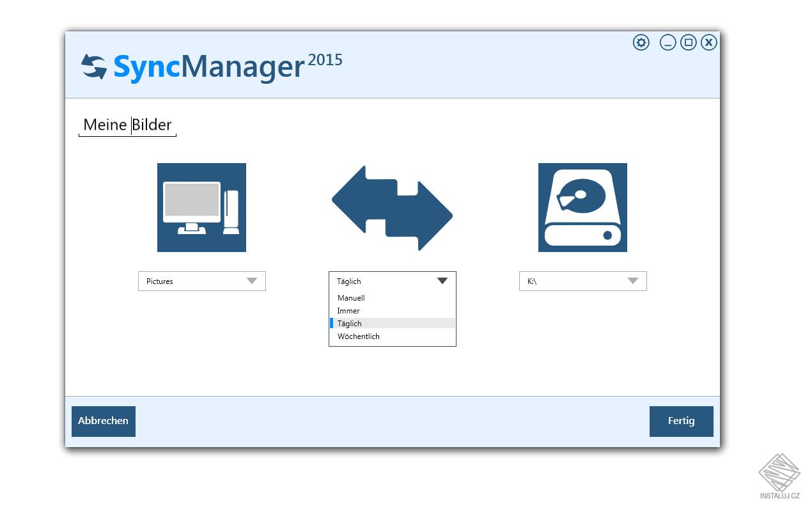Edit the Meine Bilder name field
Viewport: 812px width, 513px height.
coord(127,125)
